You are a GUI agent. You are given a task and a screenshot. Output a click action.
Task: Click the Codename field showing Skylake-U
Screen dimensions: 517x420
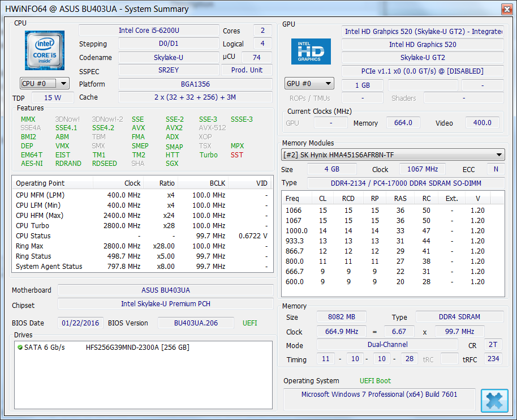coord(169,57)
